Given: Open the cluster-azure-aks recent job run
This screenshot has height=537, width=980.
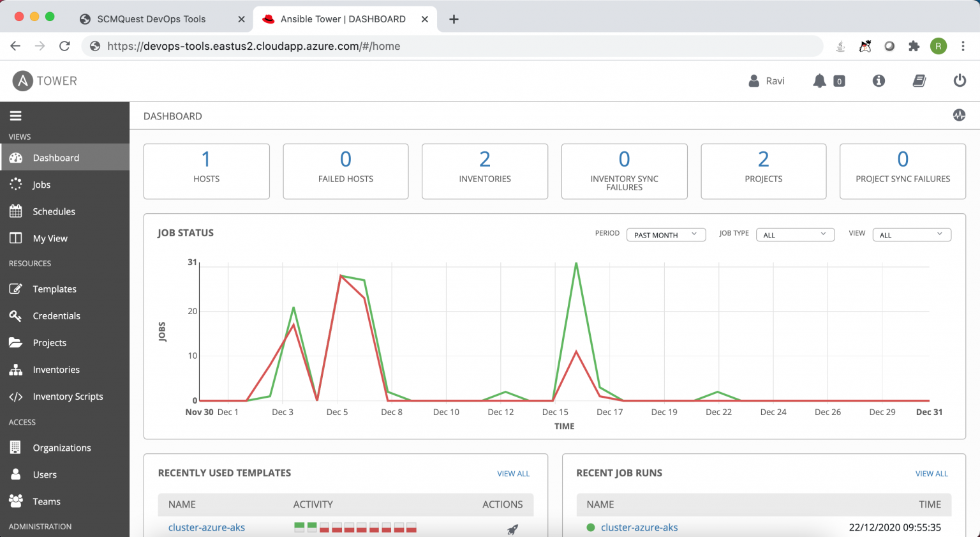Looking at the screenshot, I should [639, 527].
